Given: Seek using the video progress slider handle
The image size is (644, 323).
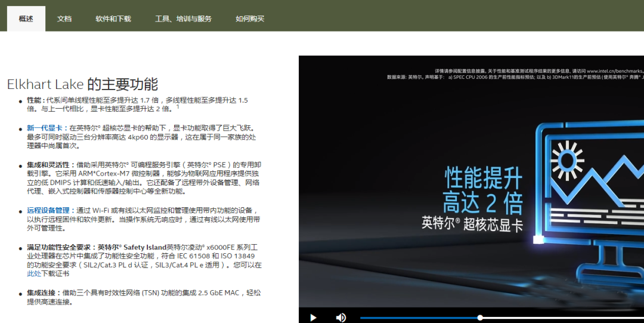Looking at the screenshot, I should pyautogui.click(x=479, y=318).
